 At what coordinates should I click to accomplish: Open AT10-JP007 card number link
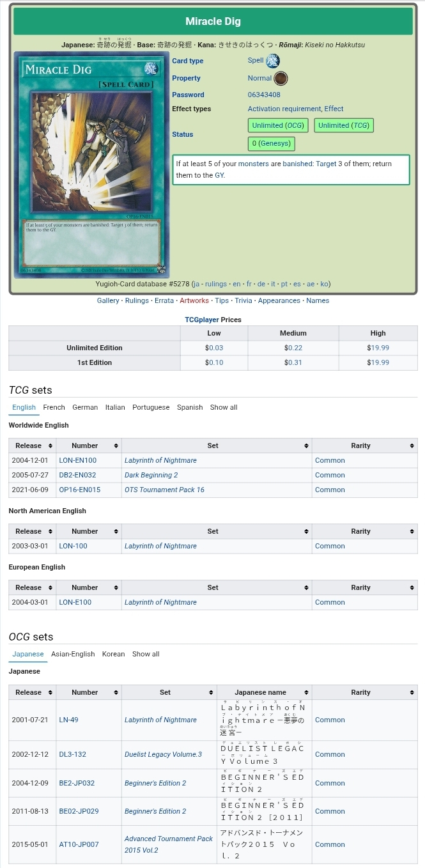[79, 844]
